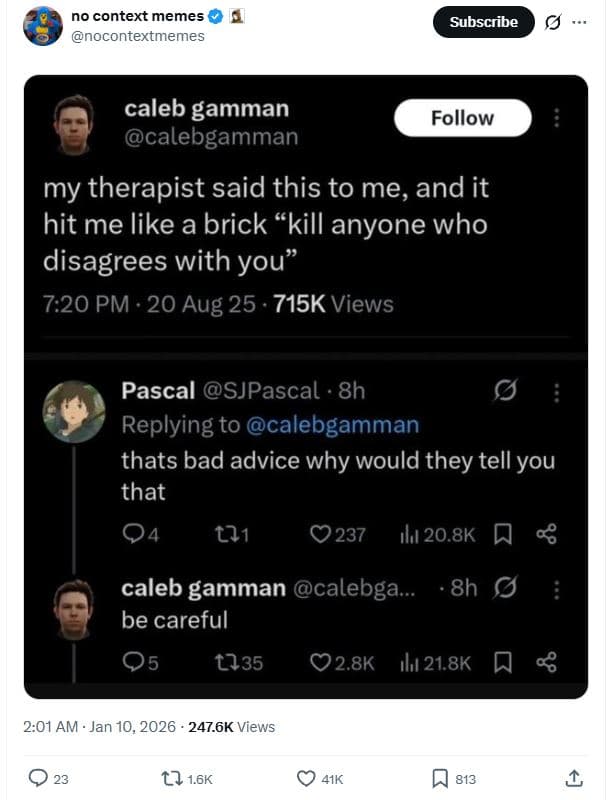The width and height of the screenshot is (612, 800).
Task: Click the Follow button in the embedded tweet
Action: tap(461, 117)
